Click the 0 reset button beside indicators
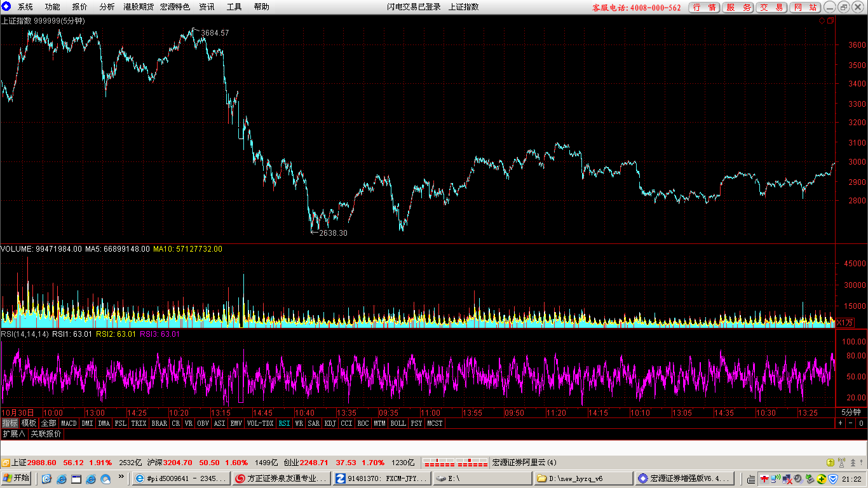The image size is (868, 488). click(861, 423)
